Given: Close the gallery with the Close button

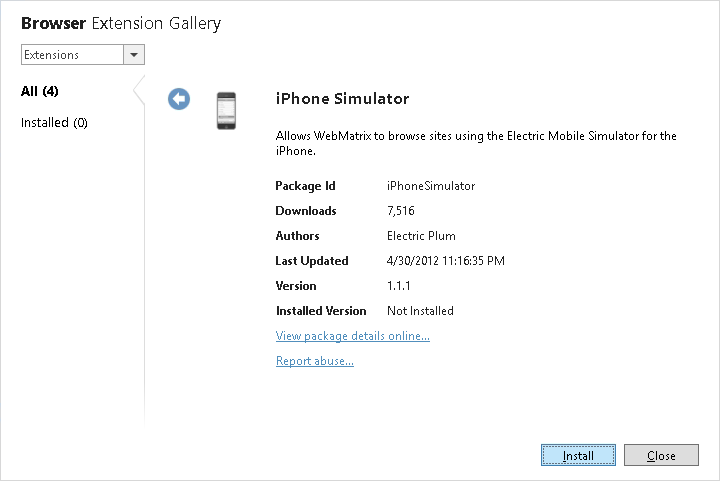Looking at the screenshot, I should (661, 456).
